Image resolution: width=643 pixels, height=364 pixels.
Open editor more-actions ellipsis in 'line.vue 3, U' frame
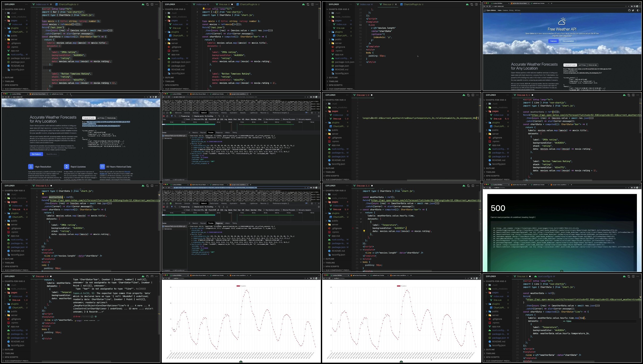477,186
